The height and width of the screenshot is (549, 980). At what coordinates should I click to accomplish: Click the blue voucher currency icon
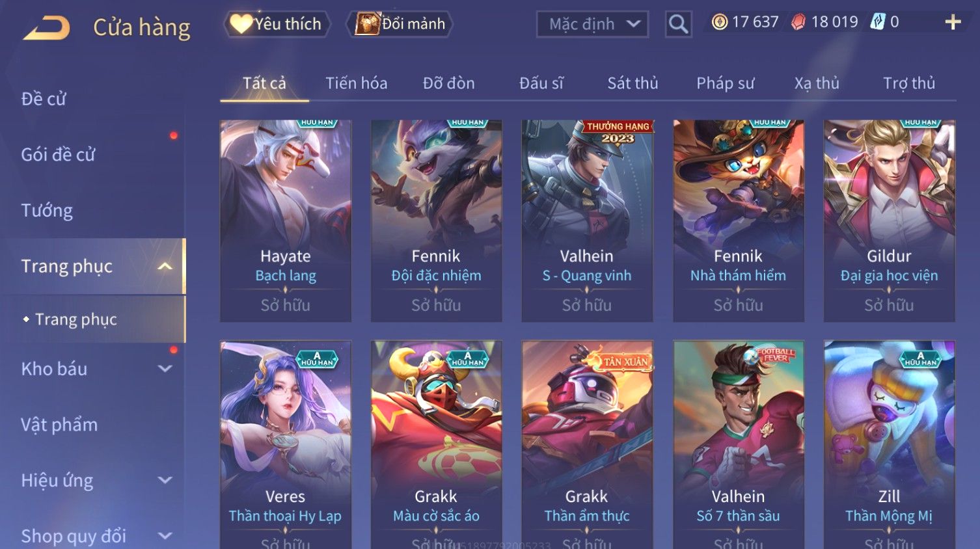coord(878,22)
